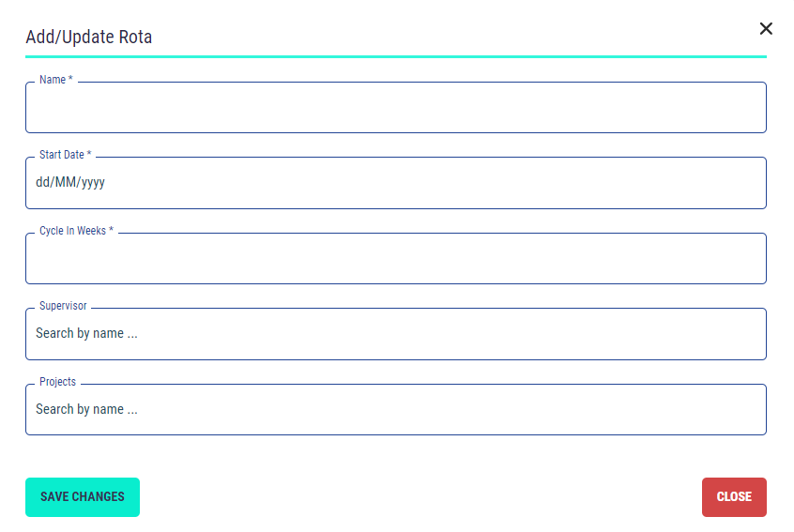Click the Cycle In Weeks input box
The image size is (794, 532).
click(395, 259)
